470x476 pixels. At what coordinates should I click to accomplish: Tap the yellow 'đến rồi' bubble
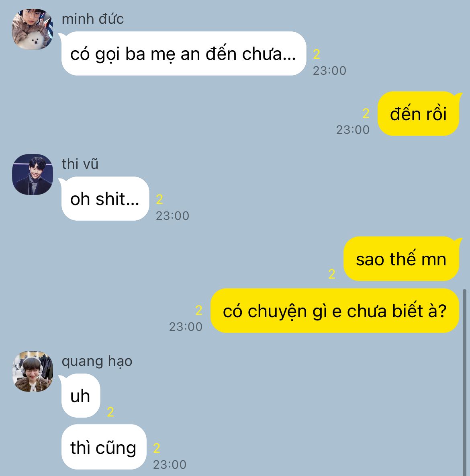point(419,114)
